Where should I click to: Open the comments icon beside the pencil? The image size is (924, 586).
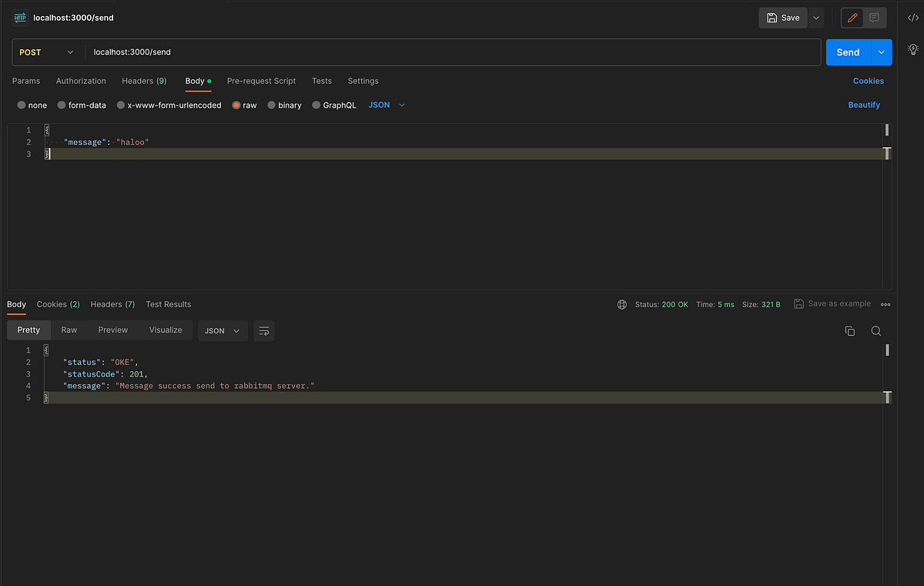coord(873,17)
